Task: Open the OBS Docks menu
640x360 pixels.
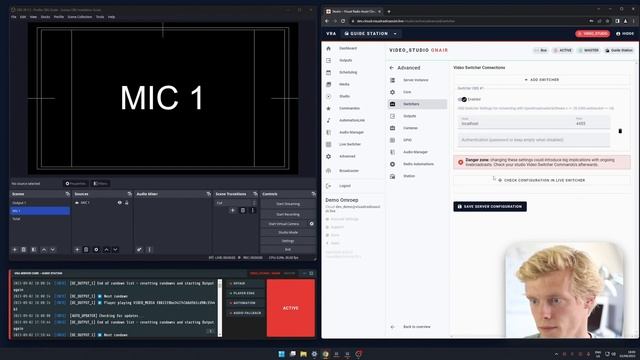Action: (x=45, y=17)
